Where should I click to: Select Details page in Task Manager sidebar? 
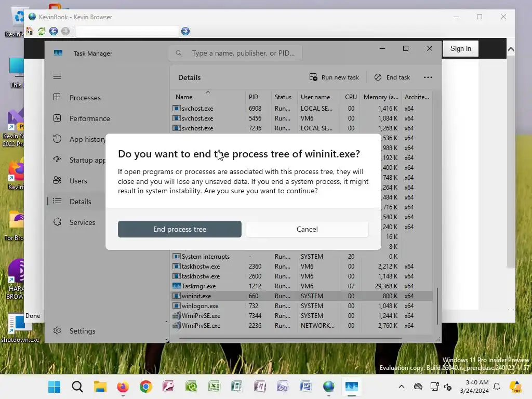pyautogui.click(x=80, y=202)
